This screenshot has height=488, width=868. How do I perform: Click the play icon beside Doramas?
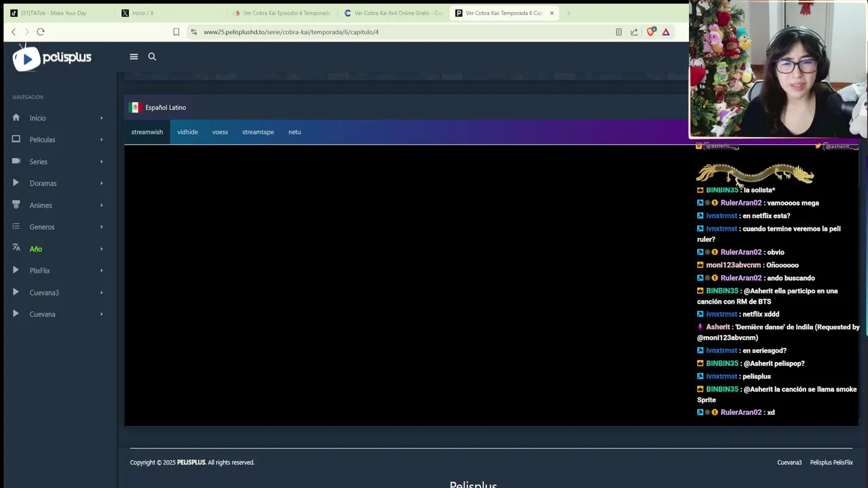(16, 183)
